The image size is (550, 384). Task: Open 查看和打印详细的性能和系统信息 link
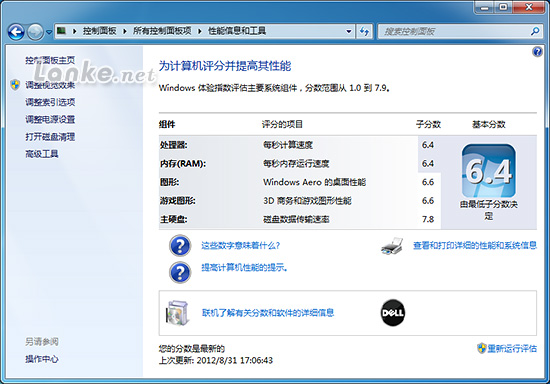click(x=475, y=245)
